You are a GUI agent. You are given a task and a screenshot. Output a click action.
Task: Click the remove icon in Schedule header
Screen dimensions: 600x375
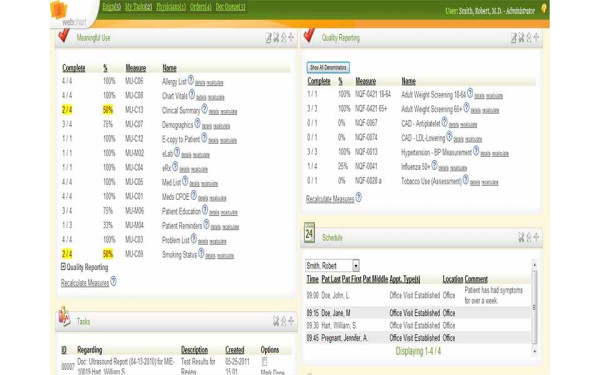[x=521, y=237]
